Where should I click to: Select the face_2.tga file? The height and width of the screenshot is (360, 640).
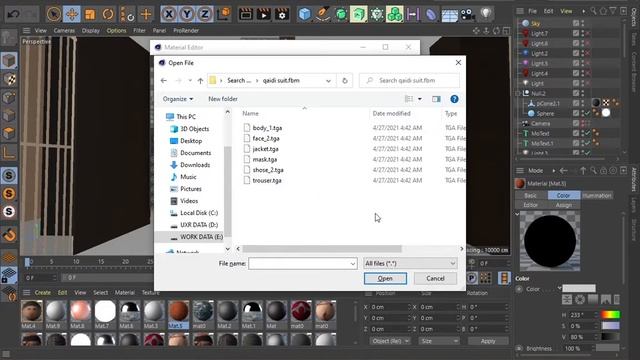pyautogui.click(x=266, y=138)
